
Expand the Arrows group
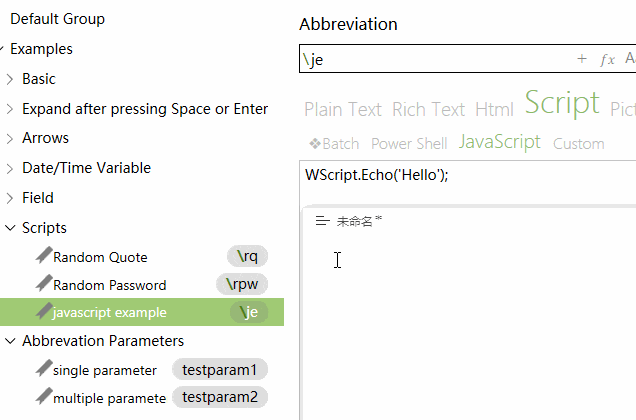[10, 138]
